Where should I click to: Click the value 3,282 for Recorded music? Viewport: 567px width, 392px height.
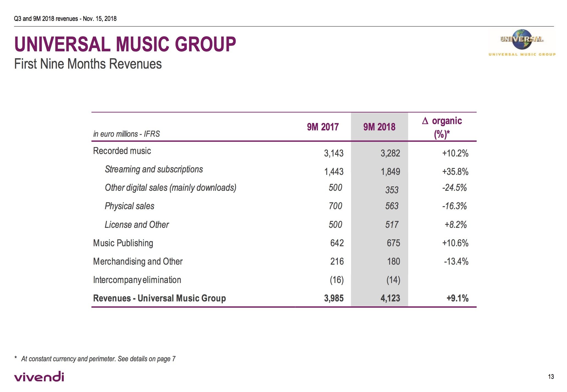[390, 153]
